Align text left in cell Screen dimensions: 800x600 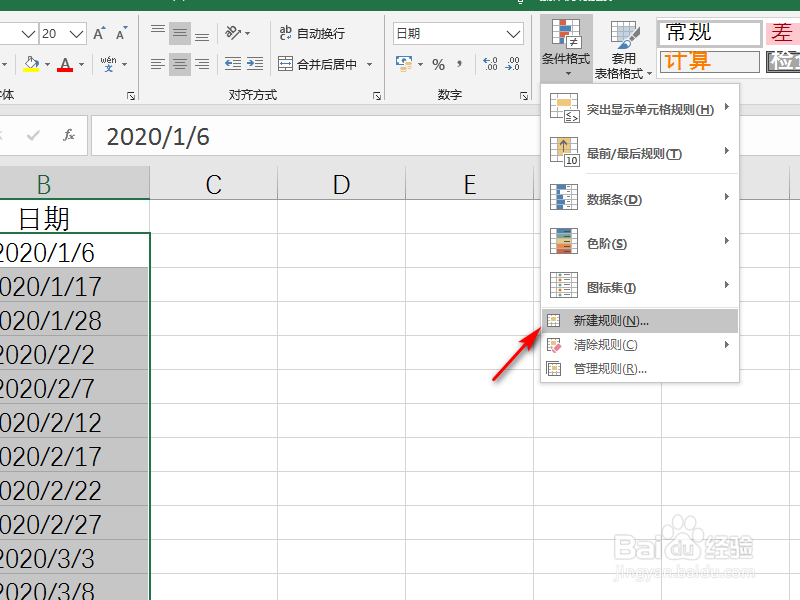pos(158,64)
